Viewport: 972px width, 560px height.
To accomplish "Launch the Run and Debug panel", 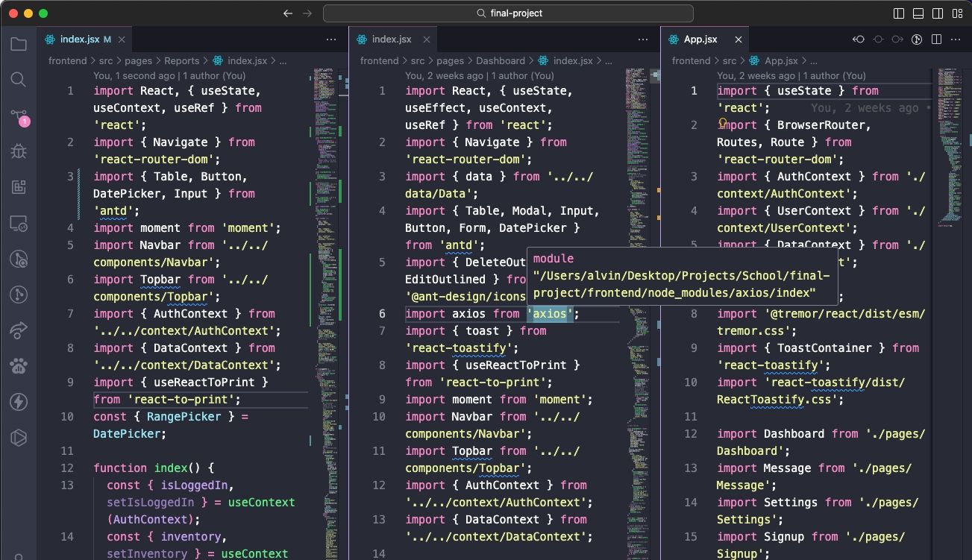I will pyautogui.click(x=19, y=151).
